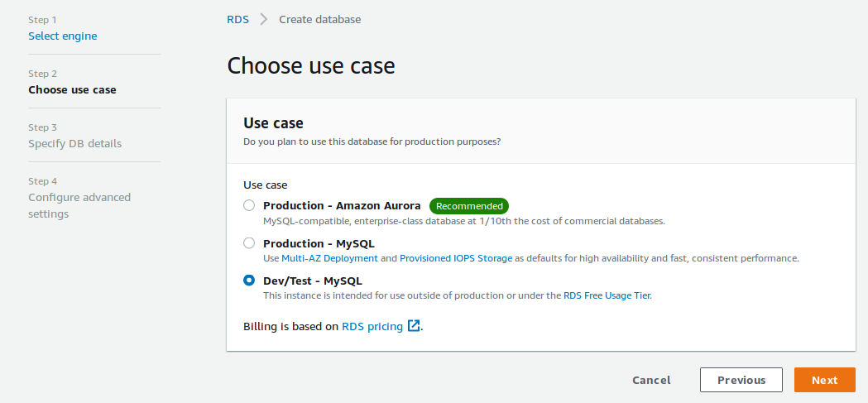Click the Step 4 label

(x=43, y=181)
